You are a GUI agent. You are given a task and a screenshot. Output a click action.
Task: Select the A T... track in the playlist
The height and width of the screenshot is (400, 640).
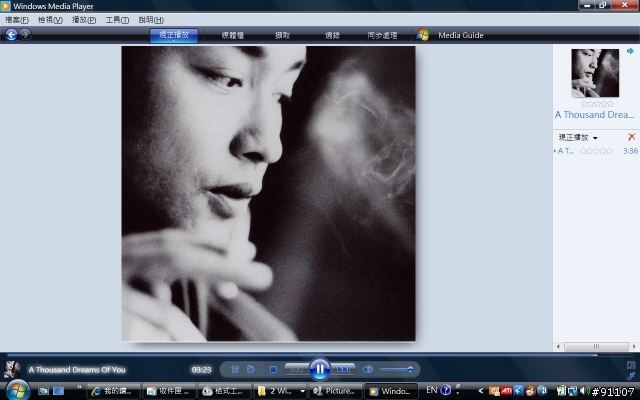pyautogui.click(x=565, y=151)
